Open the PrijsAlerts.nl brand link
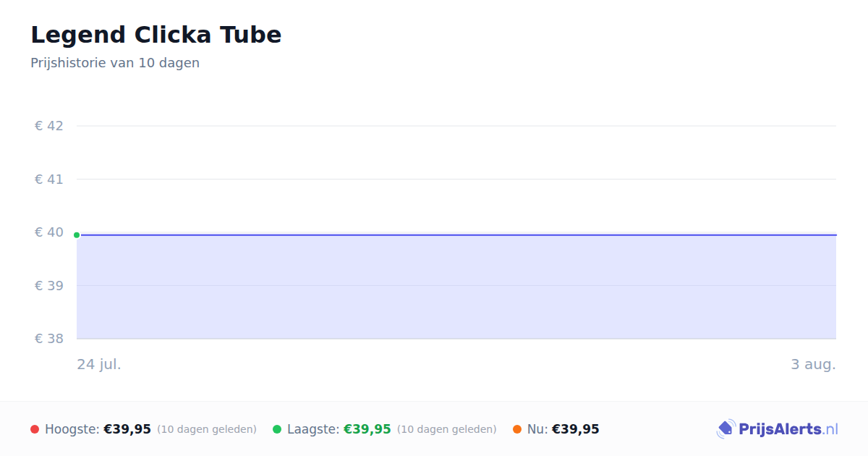 pos(777,429)
